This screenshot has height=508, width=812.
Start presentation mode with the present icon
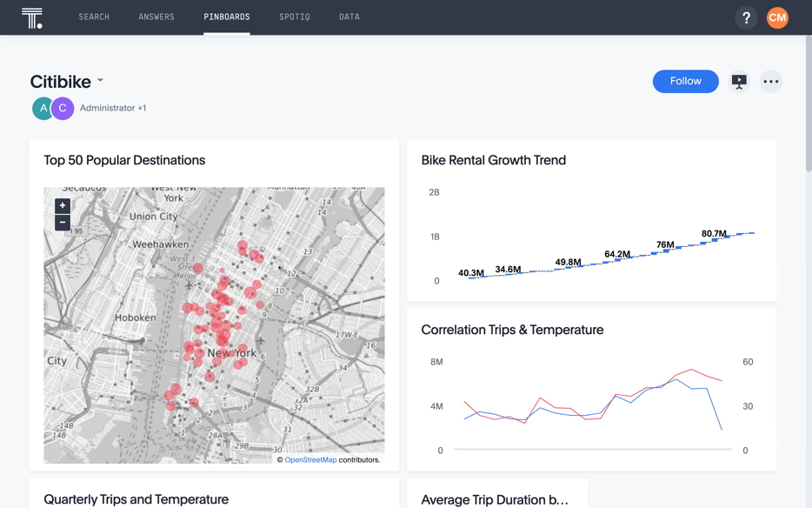[739, 82]
